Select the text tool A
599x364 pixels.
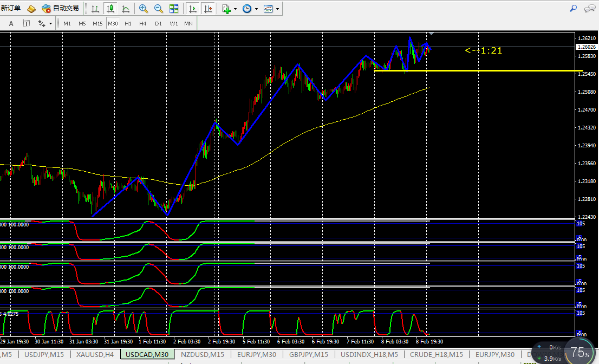11,24
